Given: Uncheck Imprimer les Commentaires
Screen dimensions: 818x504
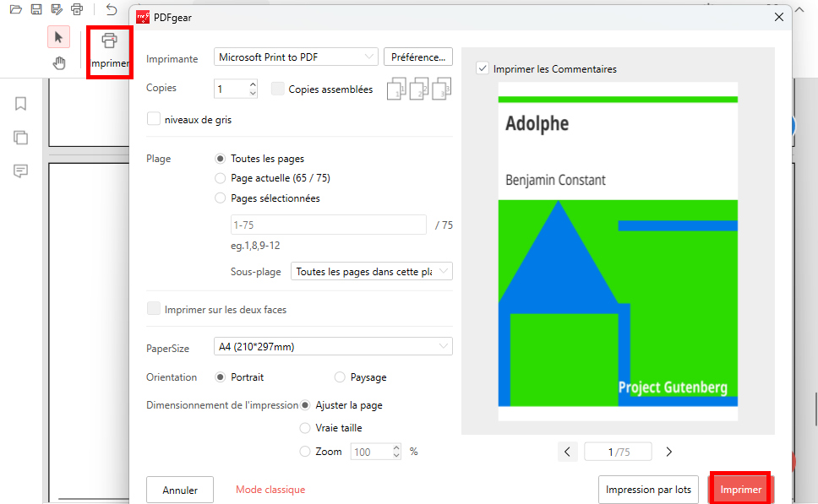Looking at the screenshot, I should tap(482, 68).
